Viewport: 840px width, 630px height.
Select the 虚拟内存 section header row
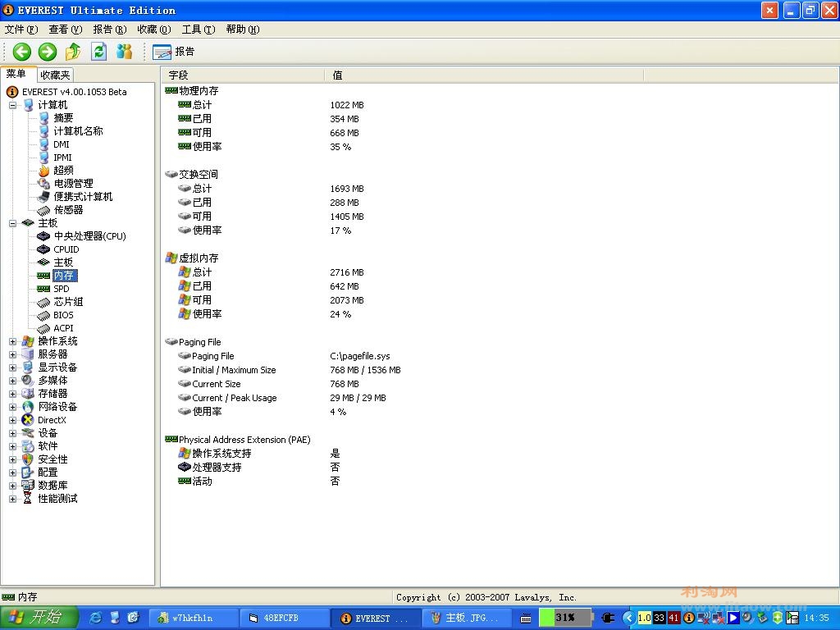[x=192, y=258]
